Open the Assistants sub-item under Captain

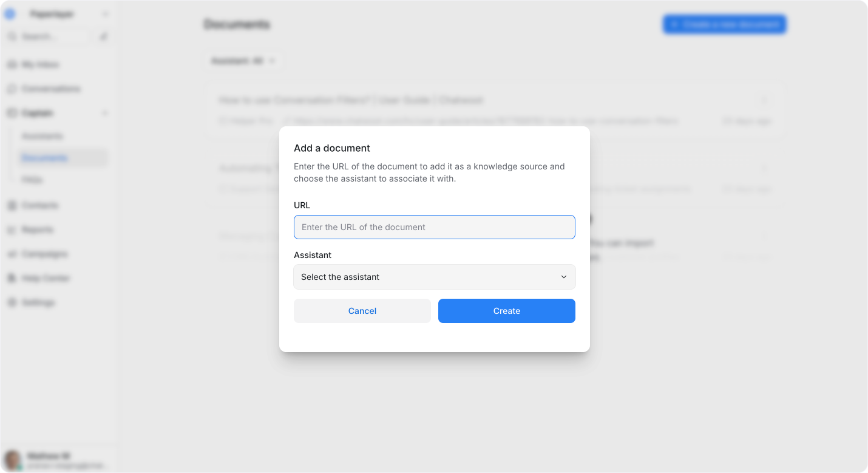coord(42,136)
